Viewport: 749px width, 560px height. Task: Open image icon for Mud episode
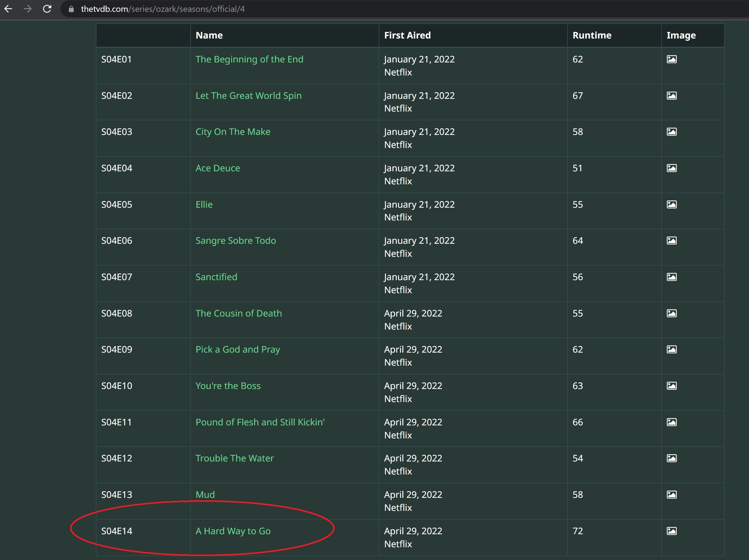pyautogui.click(x=671, y=495)
